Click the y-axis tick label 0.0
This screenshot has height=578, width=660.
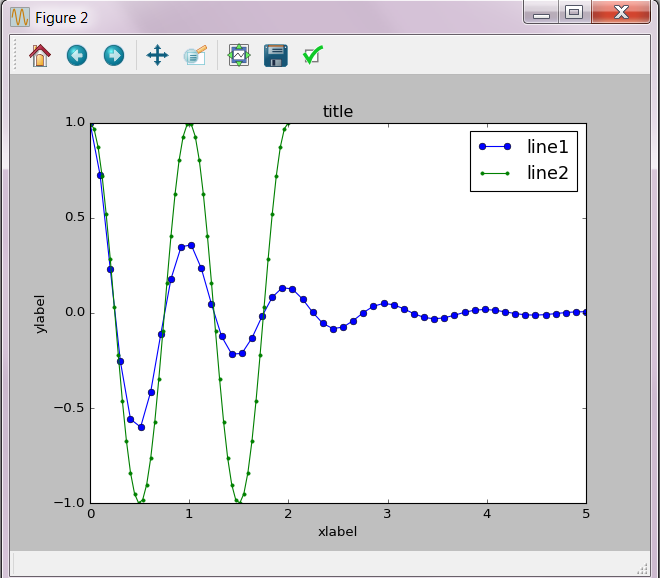tap(75, 312)
